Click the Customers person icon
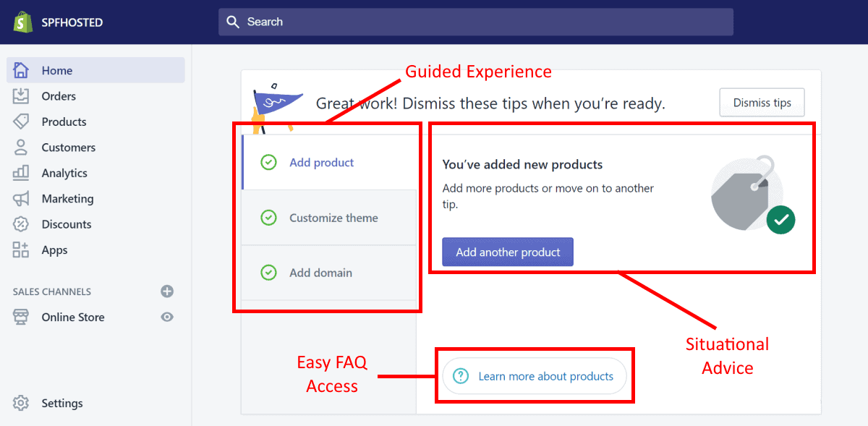The width and height of the screenshot is (868, 426). pyautogui.click(x=21, y=148)
